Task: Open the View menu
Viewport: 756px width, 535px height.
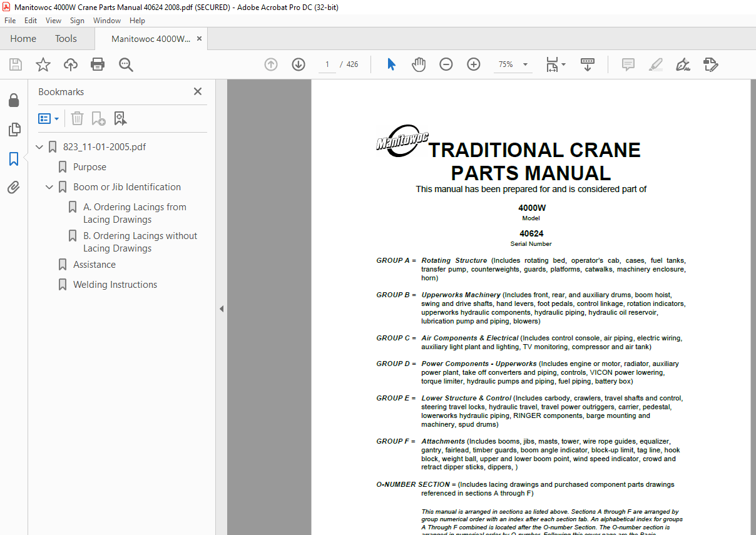Action: pos(53,20)
